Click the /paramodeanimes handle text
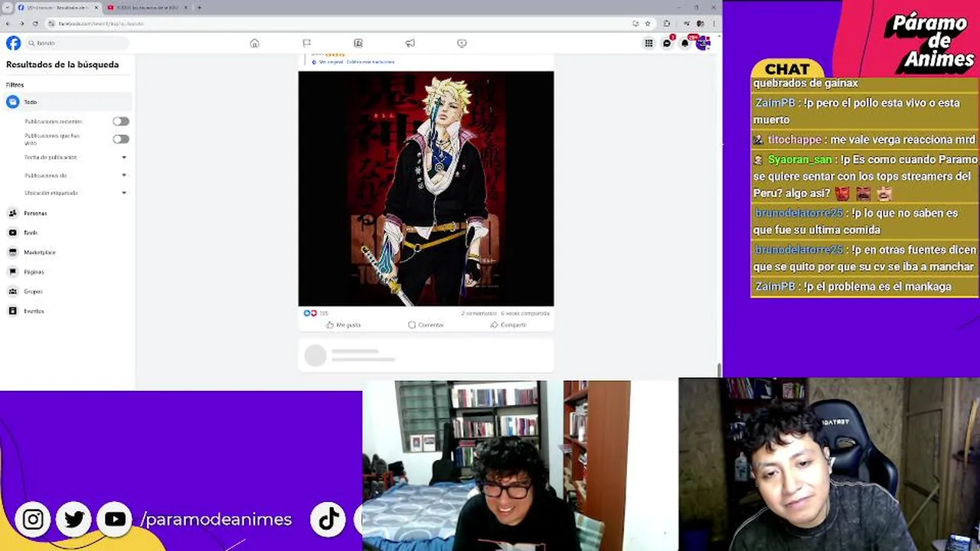 pyautogui.click(x=216, y=520)
